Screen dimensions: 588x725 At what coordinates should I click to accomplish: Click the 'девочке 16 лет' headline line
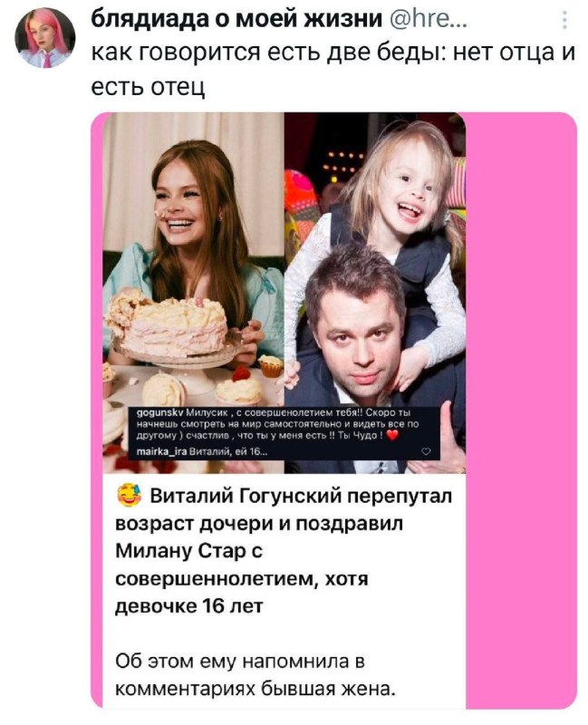(188, 605)
